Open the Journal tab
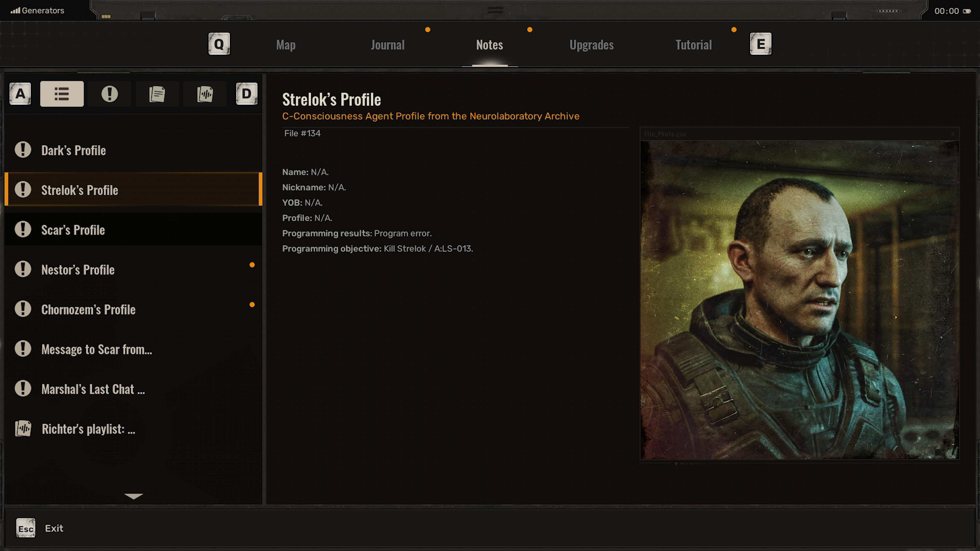The width and height of the screenshot is (980, 551). click(x=388, y=45)
